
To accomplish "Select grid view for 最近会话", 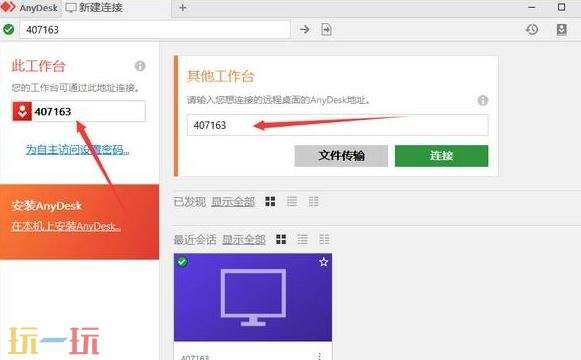I will (x=281, y=239).
